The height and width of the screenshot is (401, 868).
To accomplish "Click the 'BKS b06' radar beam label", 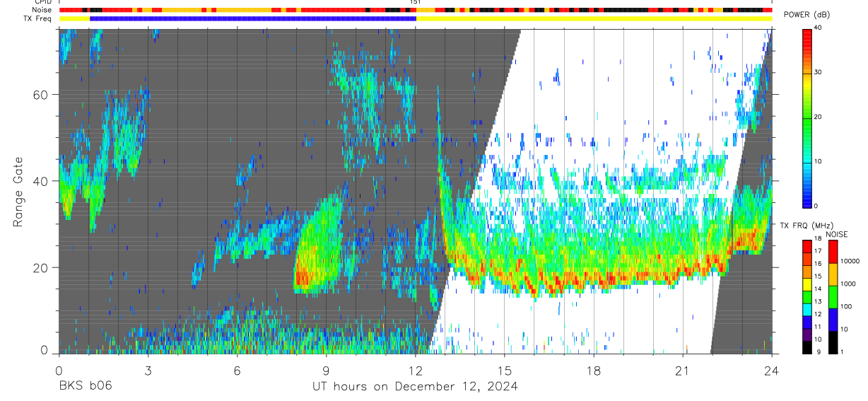I will click(x=84, y=386).
